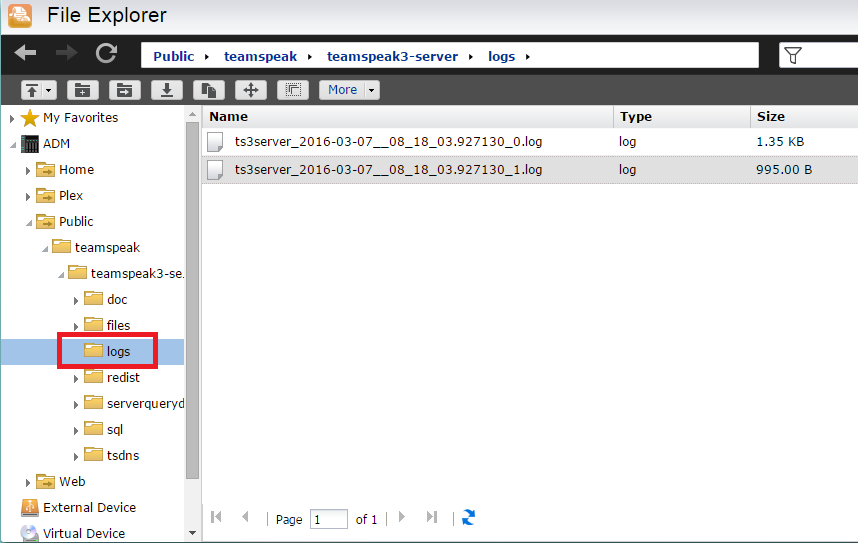This screenshot has width=858, height=543.
Task: Expand the redist folder node
Action: pos(76,378)
